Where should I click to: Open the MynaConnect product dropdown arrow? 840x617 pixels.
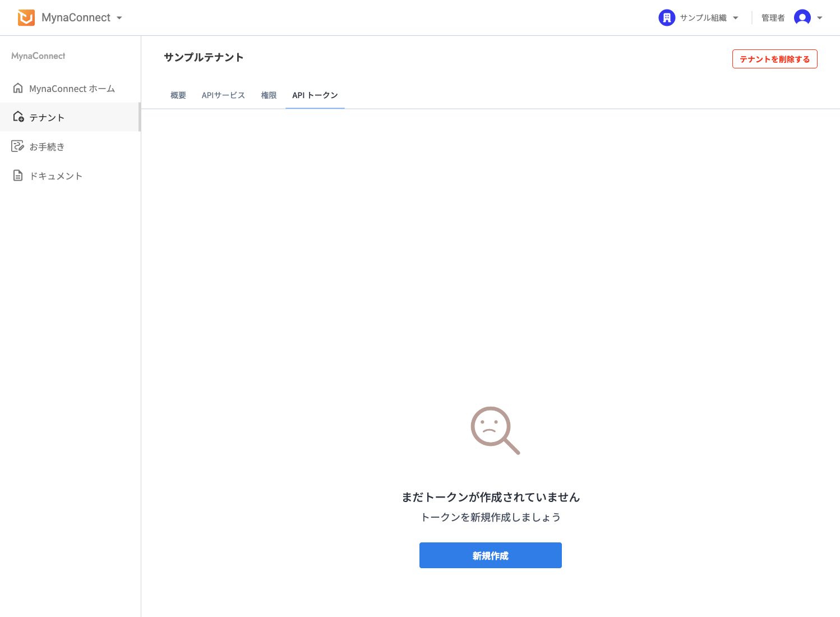pos(119,18)
